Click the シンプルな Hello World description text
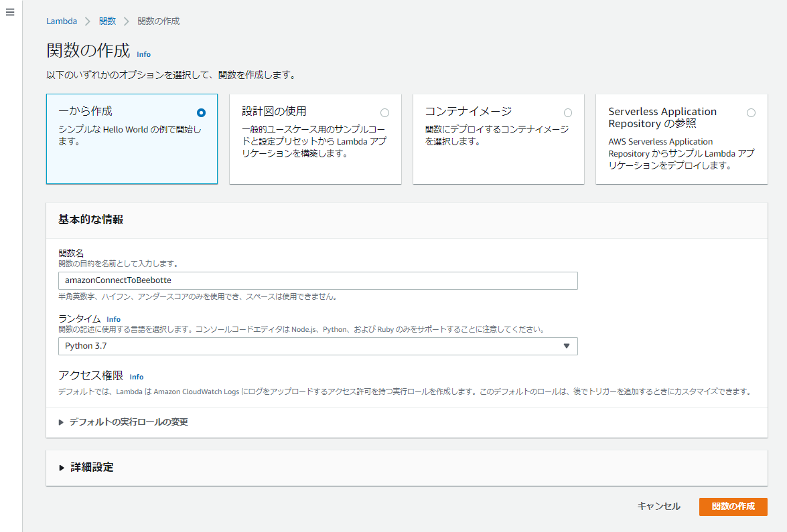 click(130, 135)
